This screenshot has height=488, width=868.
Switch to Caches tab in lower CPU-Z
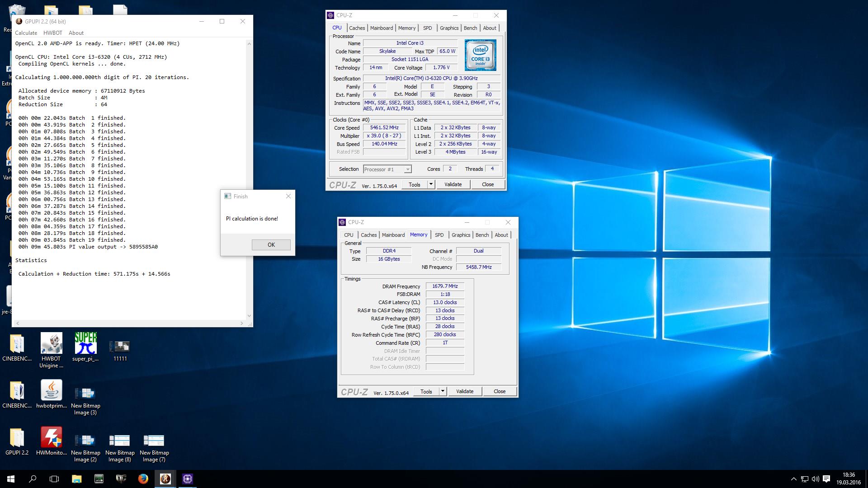coord(368,235)
